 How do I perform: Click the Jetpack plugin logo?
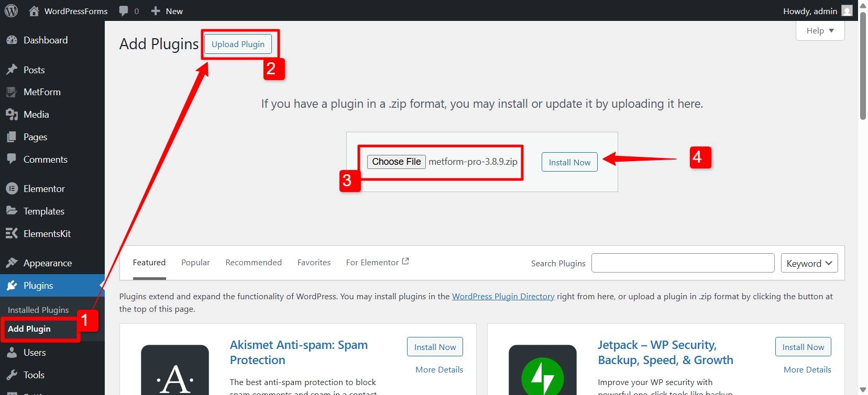[x=543, y=370]
